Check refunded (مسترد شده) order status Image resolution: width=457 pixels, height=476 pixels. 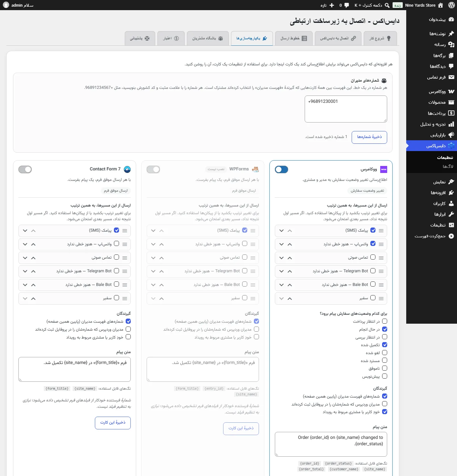tap(385, 360)
